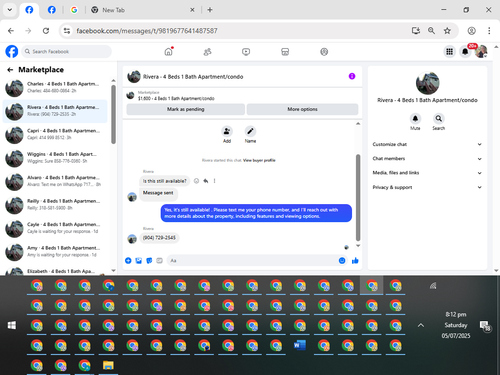This screenshot has width=500, height=375.
Task: Open the Notifications bell icon
Action: click(465, 52)
